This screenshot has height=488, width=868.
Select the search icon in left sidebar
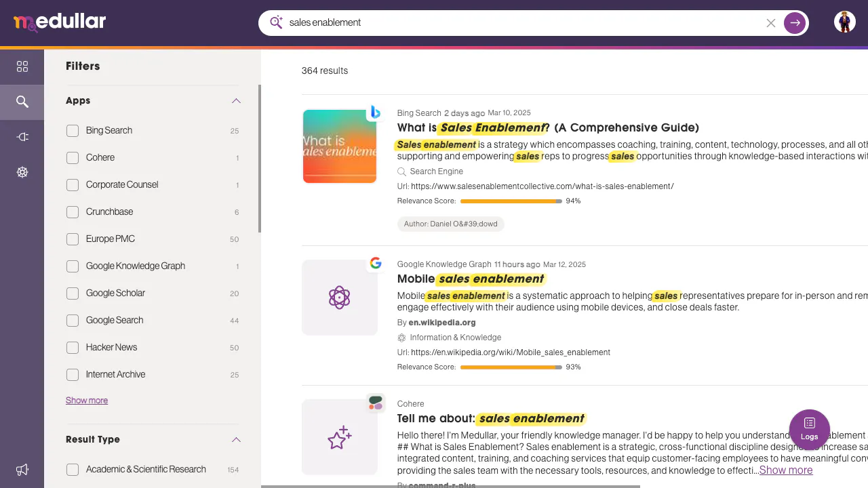[x=22, y=102]
